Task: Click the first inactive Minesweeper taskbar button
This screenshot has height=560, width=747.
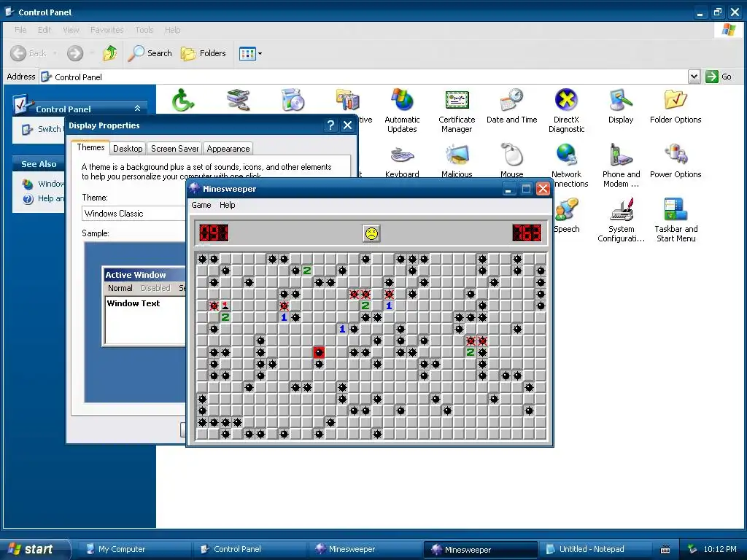Action: coord(364,549)
